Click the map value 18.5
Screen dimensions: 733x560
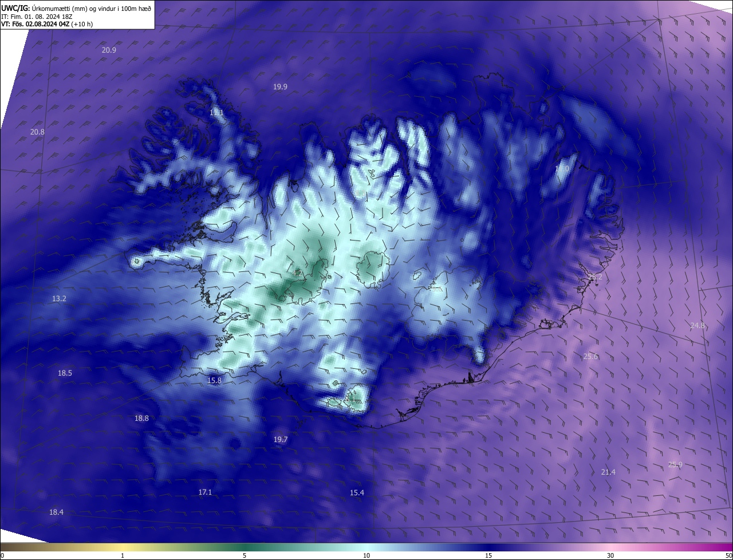pyautogui.click(x=65, y=373)
